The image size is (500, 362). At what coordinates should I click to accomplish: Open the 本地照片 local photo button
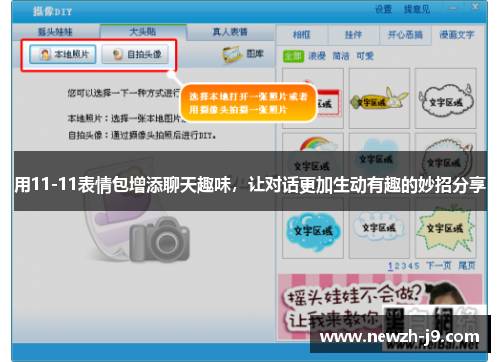pos(63,54)
